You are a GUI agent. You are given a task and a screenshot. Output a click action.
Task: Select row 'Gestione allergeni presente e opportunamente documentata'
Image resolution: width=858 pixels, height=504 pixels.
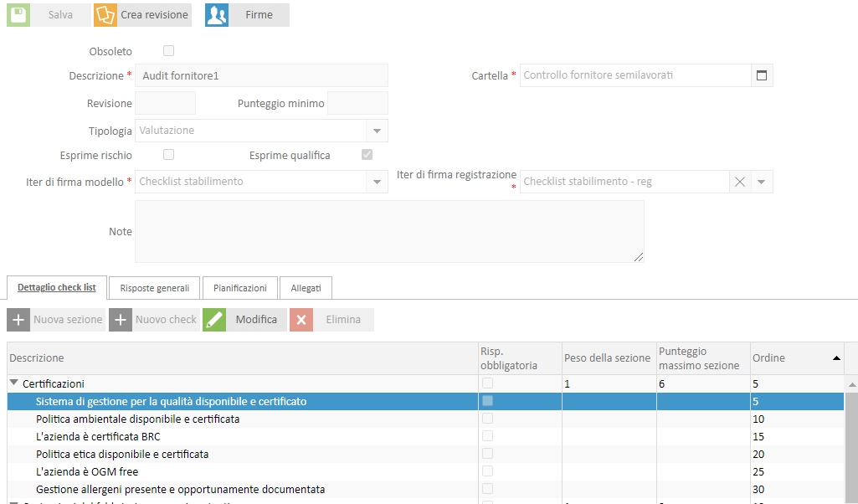(x=426, y=489)
